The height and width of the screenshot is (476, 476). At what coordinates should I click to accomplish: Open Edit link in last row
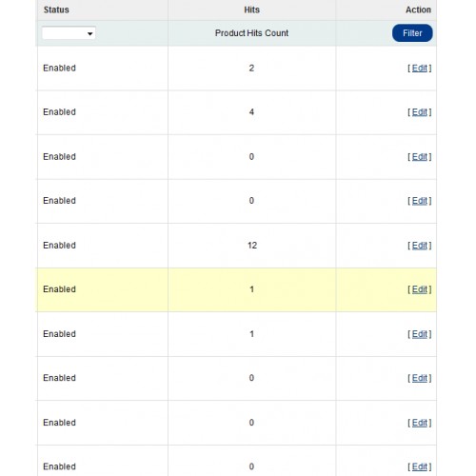click(x=420, y=466)
